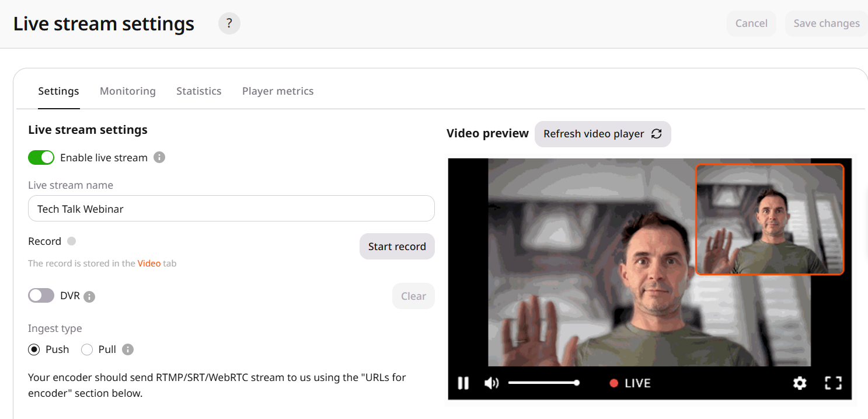Click the 'Video preview' heading
Viewport: 868px width, 419px height.
(487, 133)
